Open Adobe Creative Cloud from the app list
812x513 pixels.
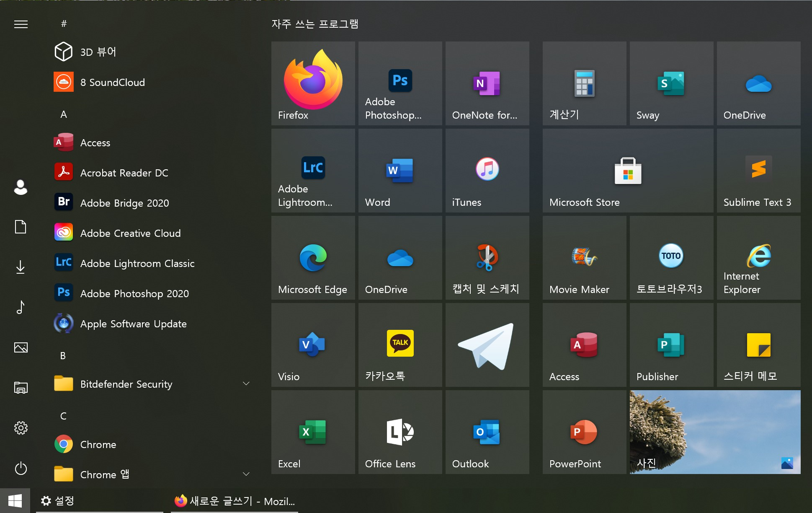point(130,233)
